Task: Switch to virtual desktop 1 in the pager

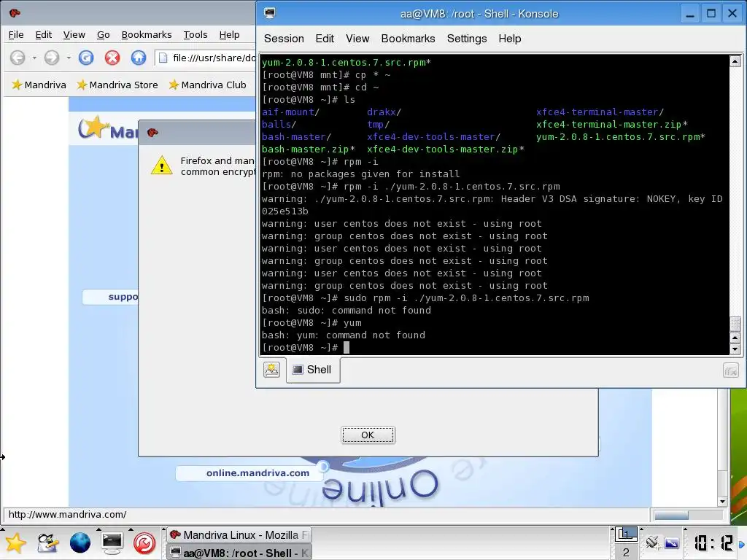Action: [626, 534]
